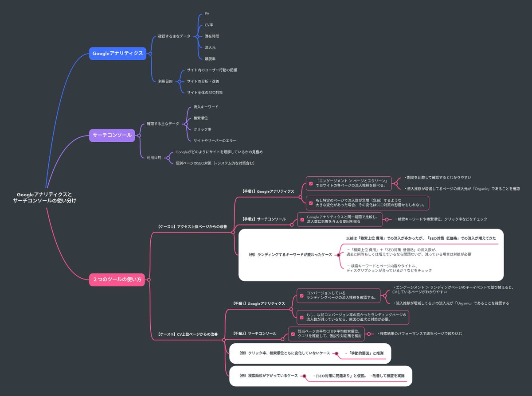
Task: Collapse circle after ランディングページの流入推移を確認 box
Action: (x=386, y=295)
